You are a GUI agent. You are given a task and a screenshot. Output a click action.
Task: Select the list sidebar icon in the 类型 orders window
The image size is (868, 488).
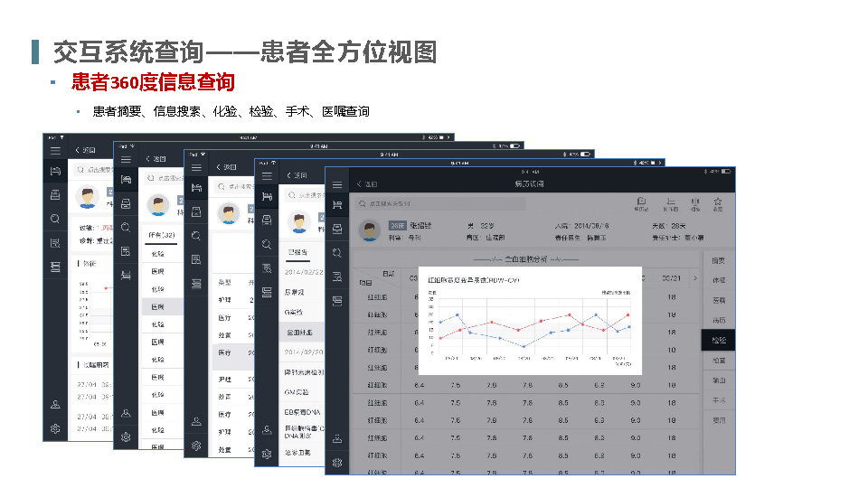tap(196, 284)
